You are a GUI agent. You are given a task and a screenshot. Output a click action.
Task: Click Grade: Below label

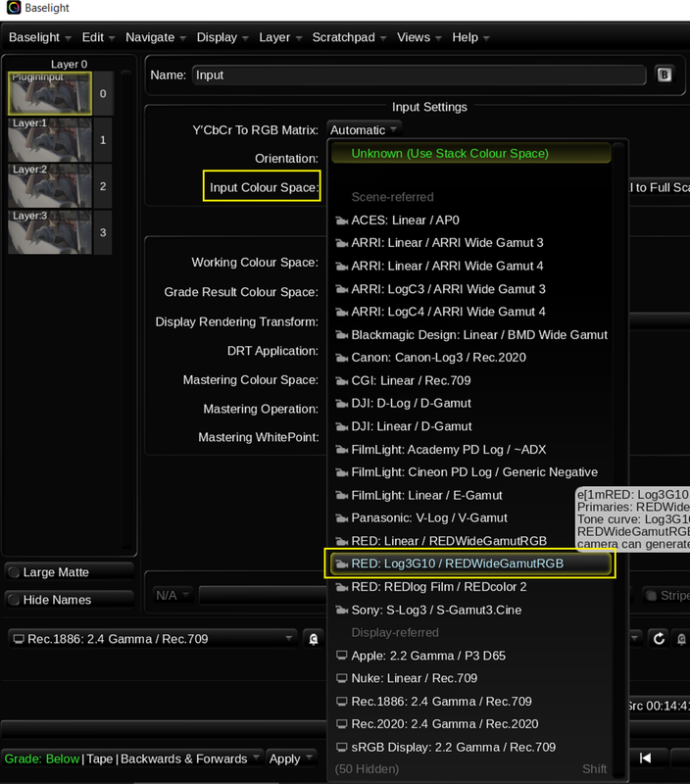[42, 759]
